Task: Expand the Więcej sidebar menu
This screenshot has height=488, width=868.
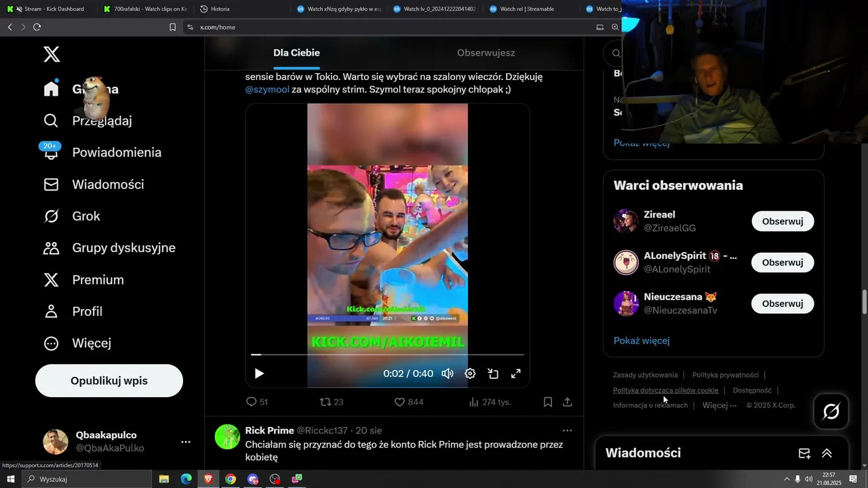Action: [x=77, y=344]
